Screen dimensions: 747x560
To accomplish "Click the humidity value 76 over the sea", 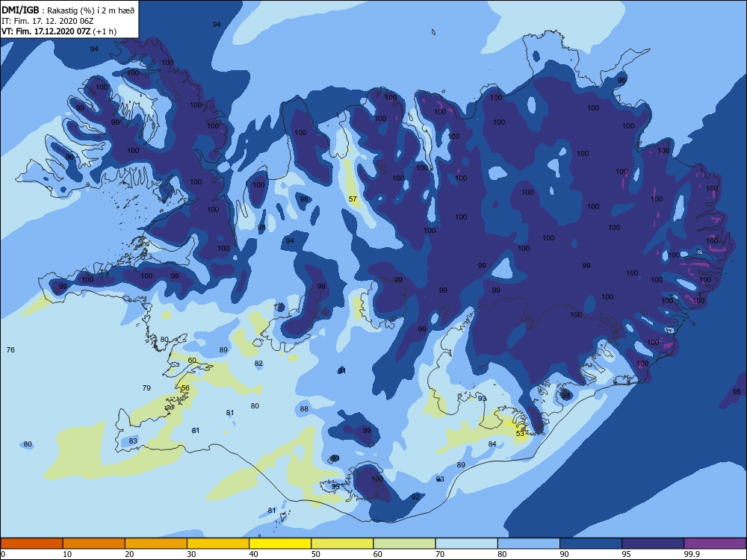I will click(x=10, y=350).
